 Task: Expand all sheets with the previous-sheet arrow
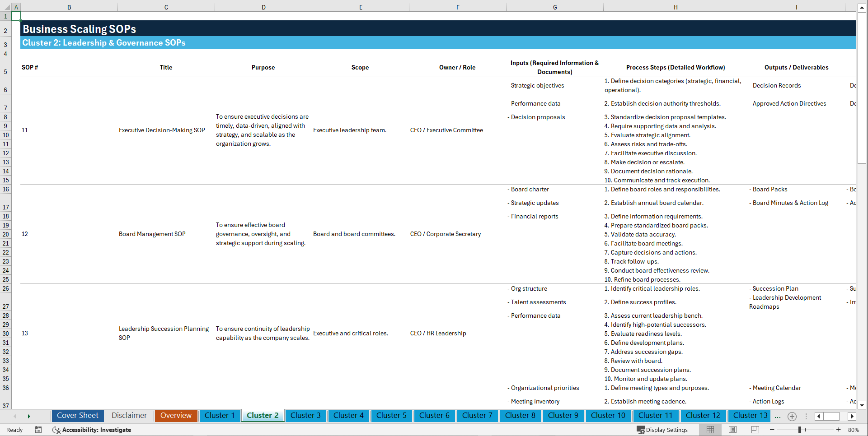(x=15, y=416)
